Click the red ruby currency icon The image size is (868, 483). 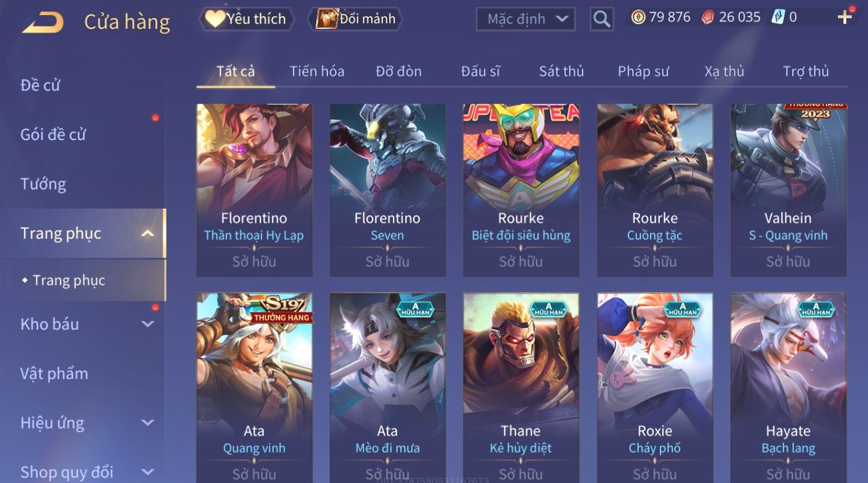(x=707, y=17)
